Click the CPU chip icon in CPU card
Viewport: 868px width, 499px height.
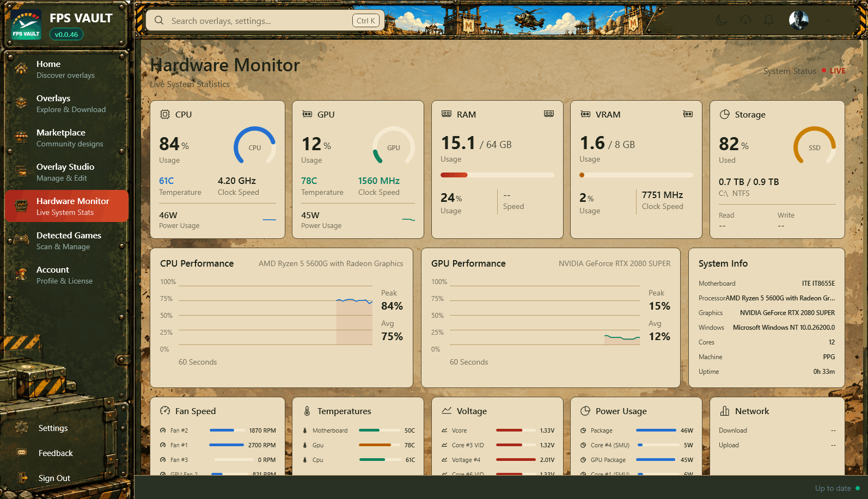click(165, 114)
